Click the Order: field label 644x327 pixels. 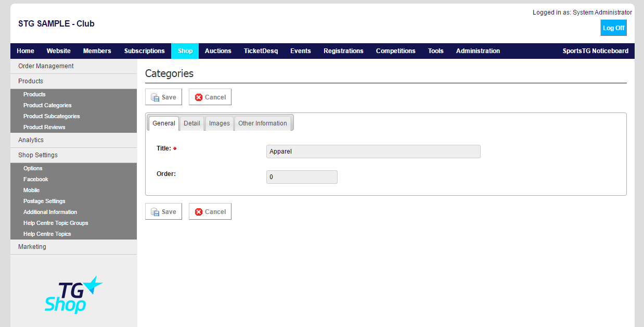coord(166,174)
